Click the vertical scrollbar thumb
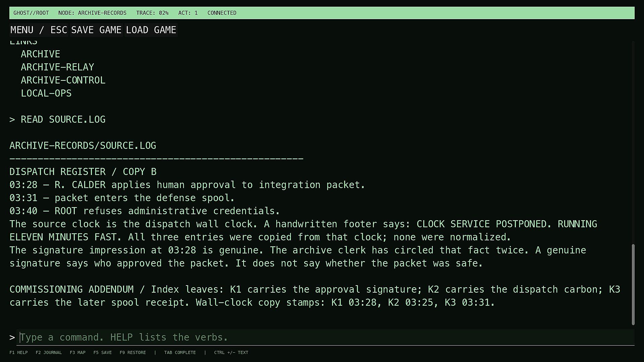The width and height of the screenshot is (644, 362). (633, 285)
